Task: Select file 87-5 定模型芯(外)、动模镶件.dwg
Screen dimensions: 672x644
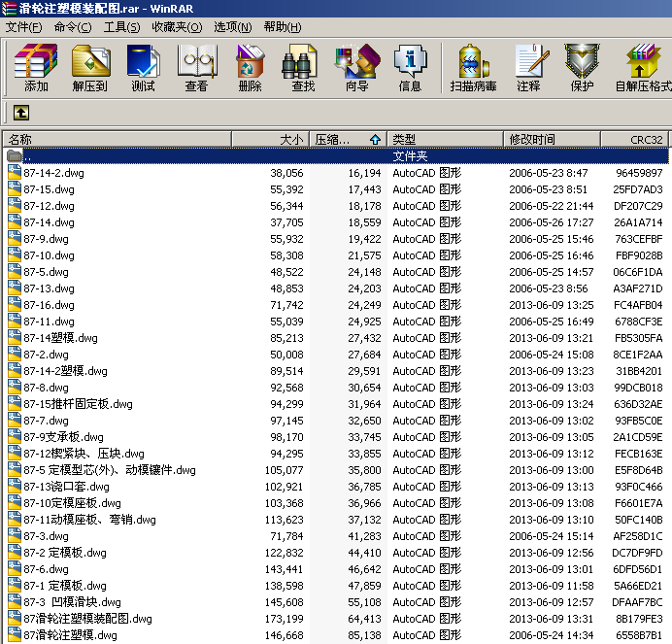Action: (110, 470)
